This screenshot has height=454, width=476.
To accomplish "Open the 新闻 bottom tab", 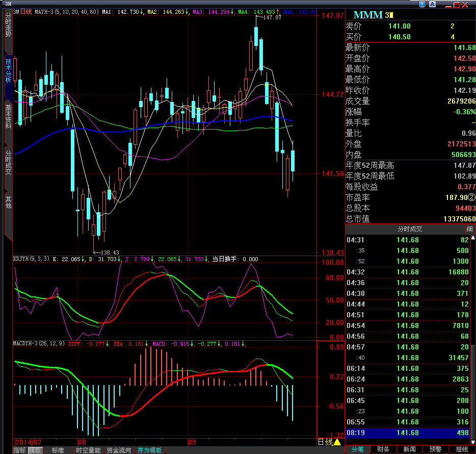I will click(x=409, y=449).
